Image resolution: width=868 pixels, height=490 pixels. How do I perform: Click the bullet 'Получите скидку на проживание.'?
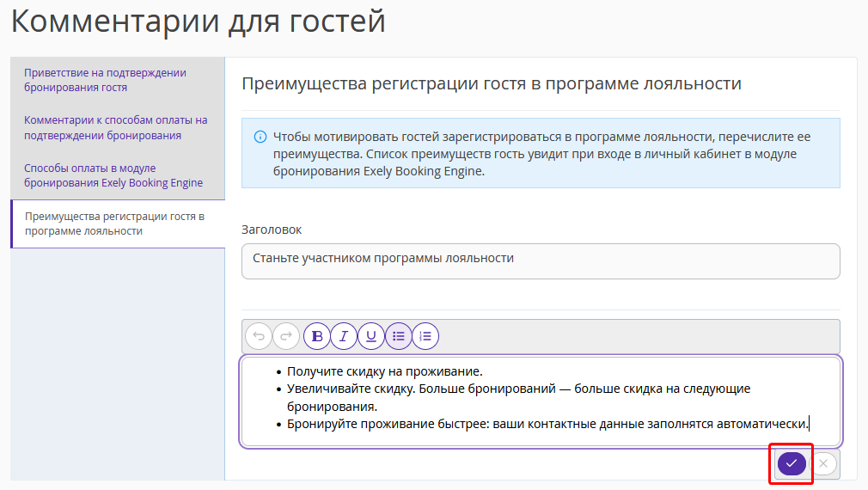coord(385,371)
